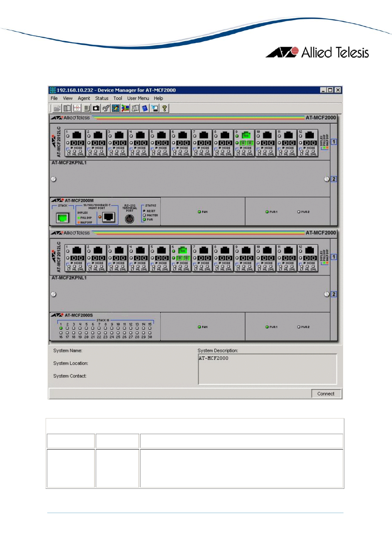
Task: Select channel 5 RJ45 port in upper chassis
Action: coord(161,135)
